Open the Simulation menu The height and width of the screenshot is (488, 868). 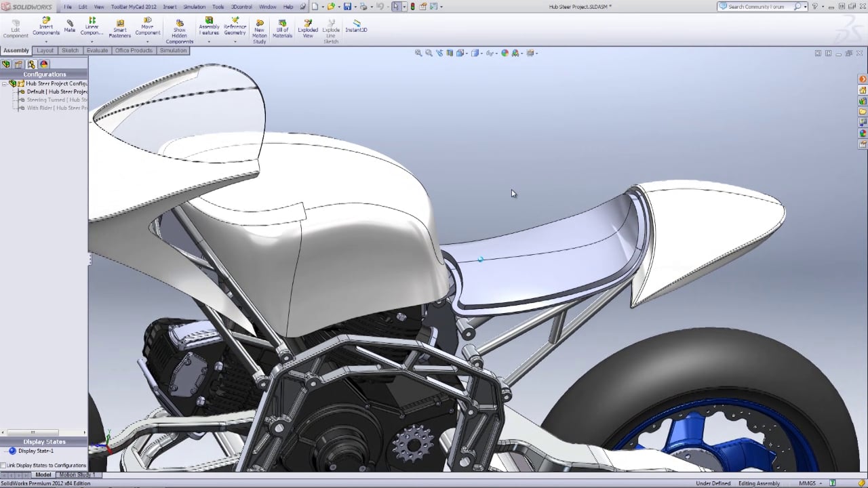pos(194,7)
